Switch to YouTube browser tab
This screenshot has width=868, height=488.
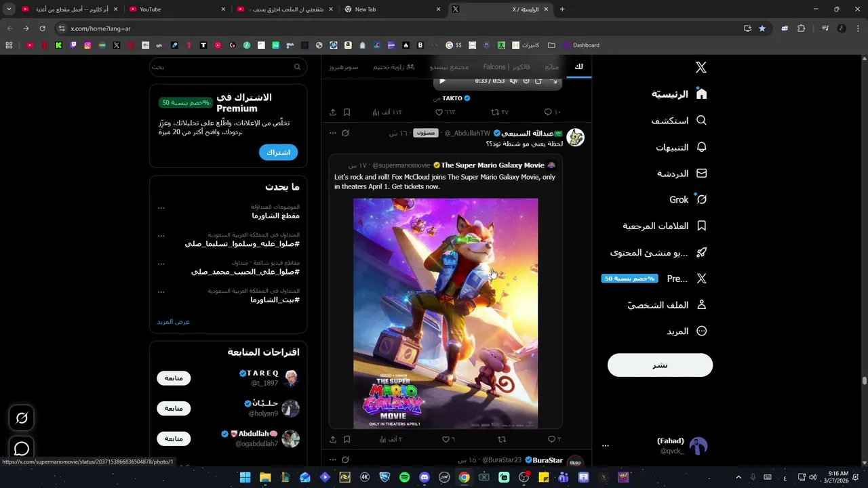(x=178, y=9)
